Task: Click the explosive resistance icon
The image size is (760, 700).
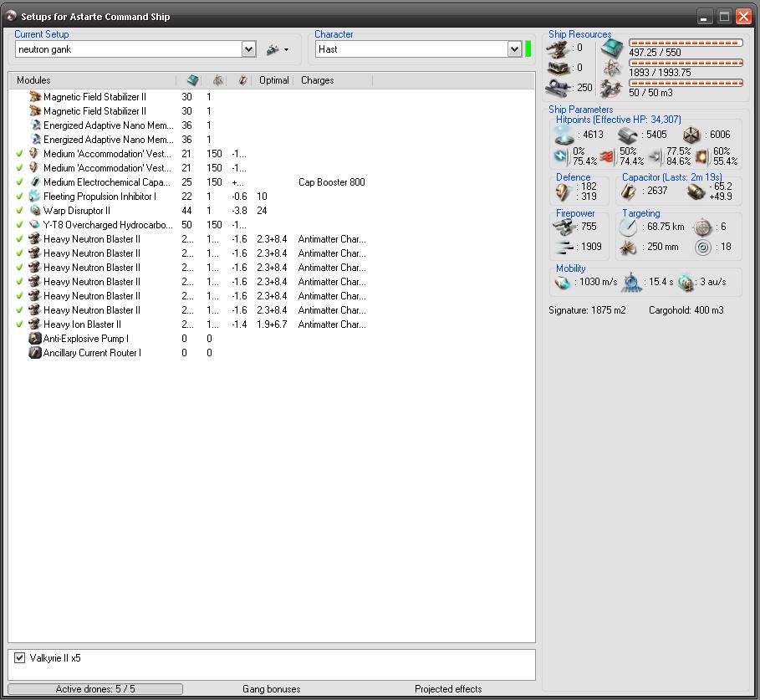Action: [701, 156]
